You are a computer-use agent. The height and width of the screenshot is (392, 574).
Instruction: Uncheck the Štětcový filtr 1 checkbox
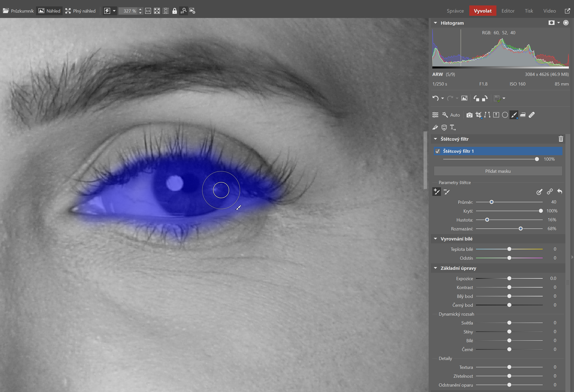coord(438,151)
